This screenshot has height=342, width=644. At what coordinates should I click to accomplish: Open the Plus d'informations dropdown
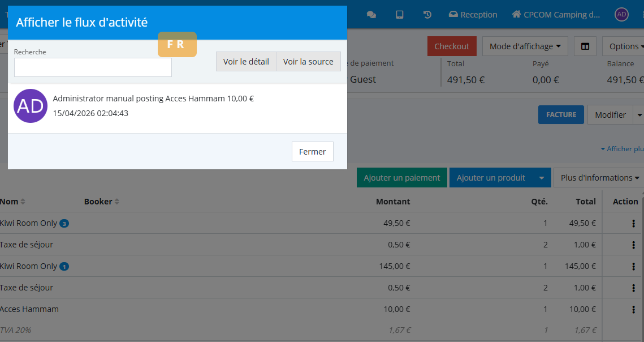pos(599,178)
